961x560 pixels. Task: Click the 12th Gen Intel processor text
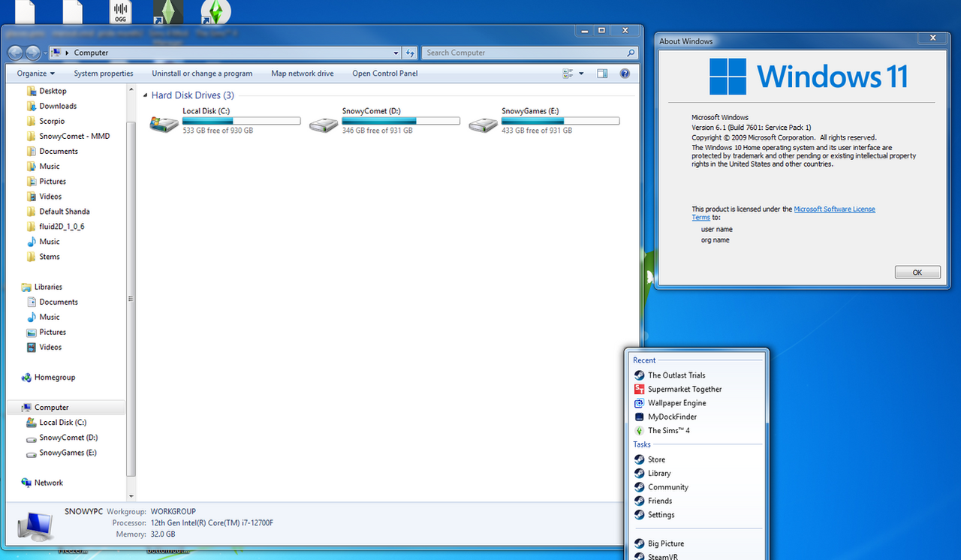pyautogui.click(x=212, y=523)
